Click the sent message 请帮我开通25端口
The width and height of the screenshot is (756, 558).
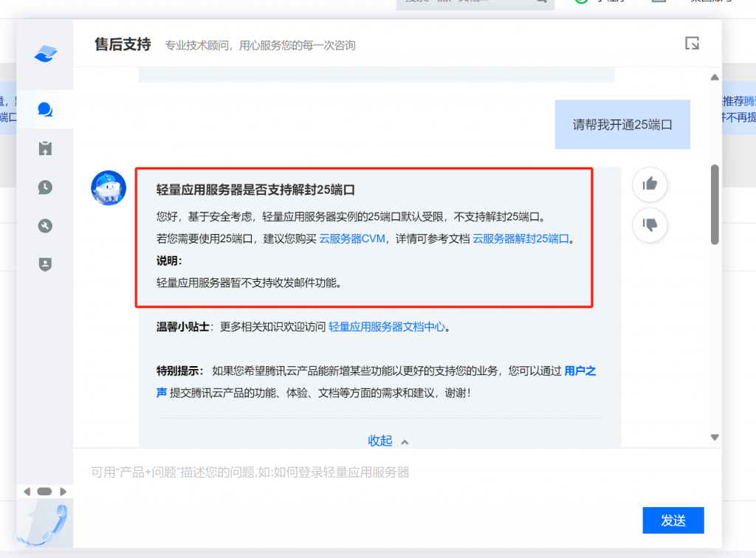622,124
